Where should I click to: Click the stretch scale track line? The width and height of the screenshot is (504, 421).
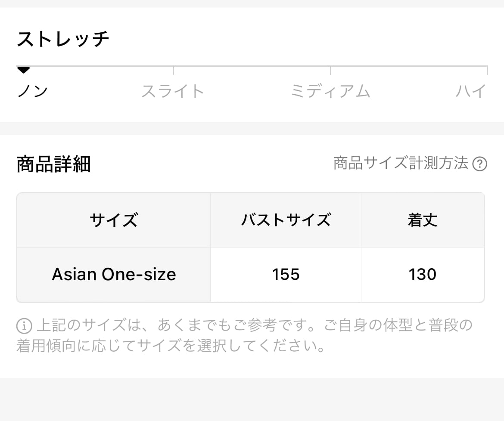[x=252, y=66]
